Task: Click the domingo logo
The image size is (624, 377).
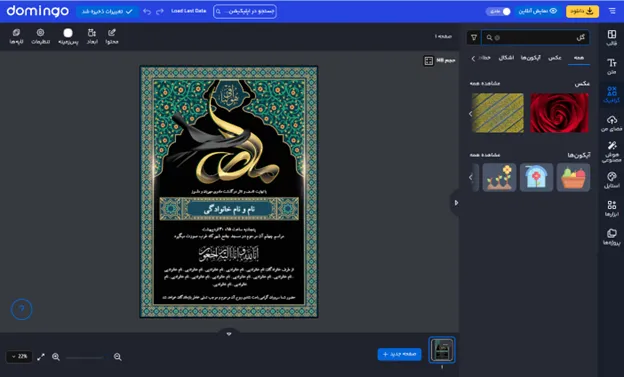Action: [38, 11]
